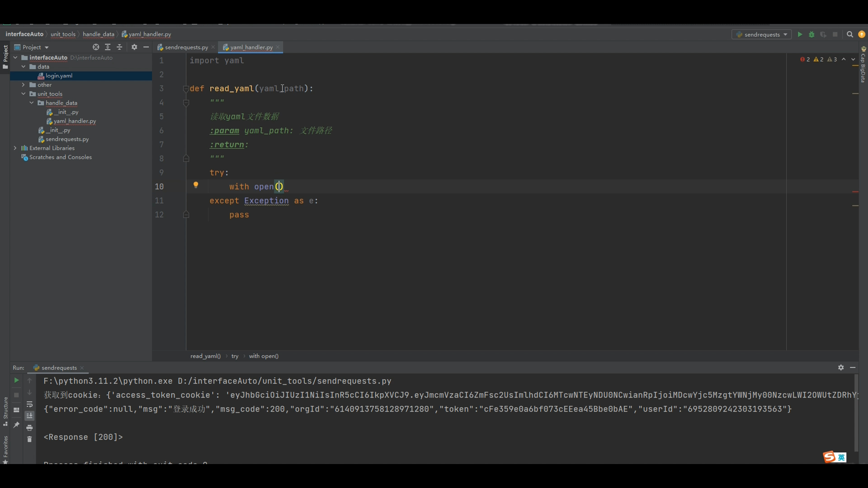Collapse all in Project panel

119,47
